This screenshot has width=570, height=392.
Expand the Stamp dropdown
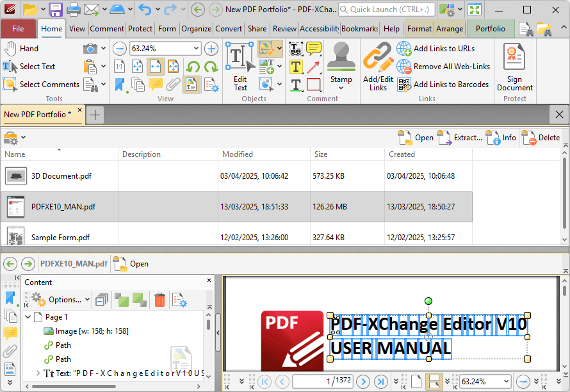click(341, 88)
